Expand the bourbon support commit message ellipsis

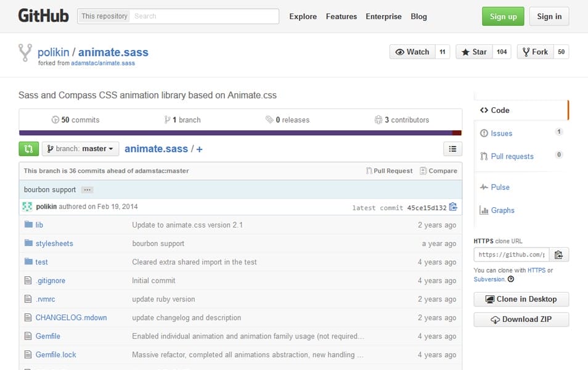(x=87, y=190)
